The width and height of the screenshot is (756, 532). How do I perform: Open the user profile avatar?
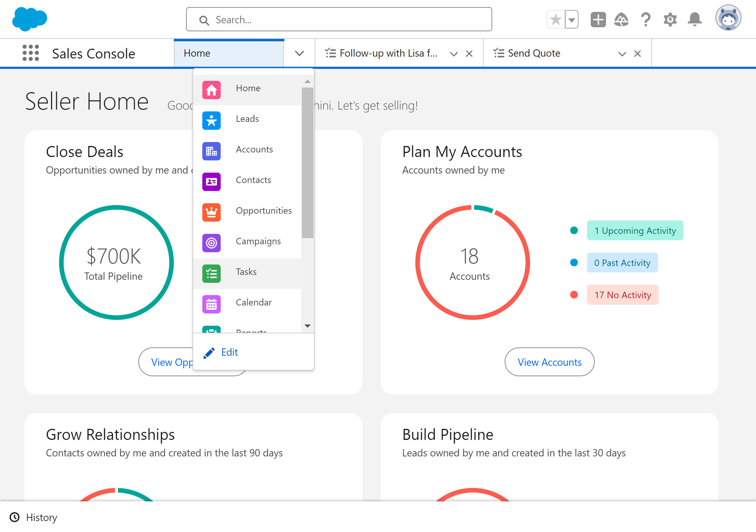coord(728,18)
